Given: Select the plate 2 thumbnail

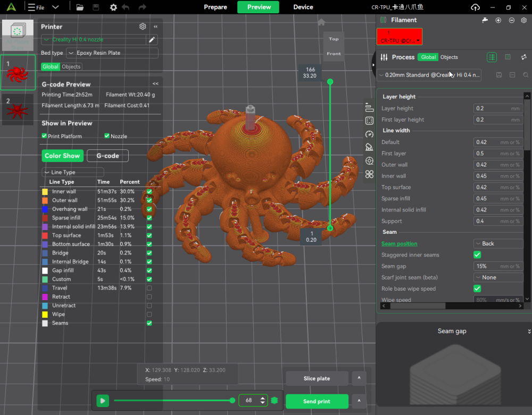Looking at the screenshot, I should (18, 110).
